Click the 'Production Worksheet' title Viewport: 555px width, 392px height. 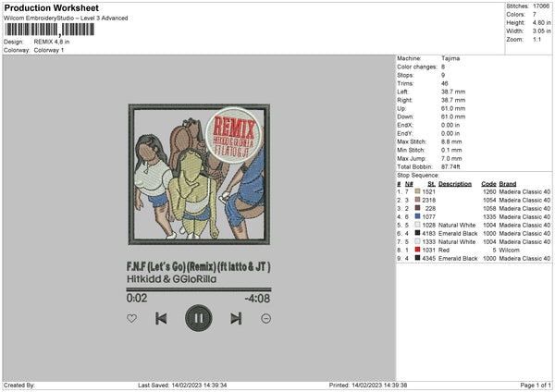[x=51, y=7]
